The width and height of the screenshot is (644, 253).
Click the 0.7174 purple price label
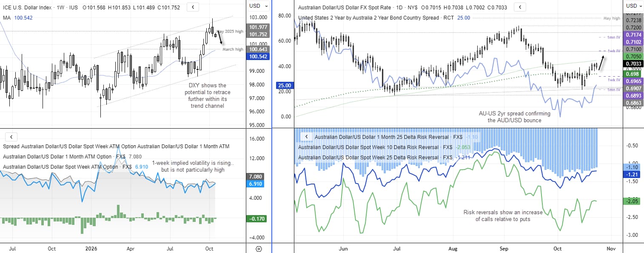coord(633,34)
